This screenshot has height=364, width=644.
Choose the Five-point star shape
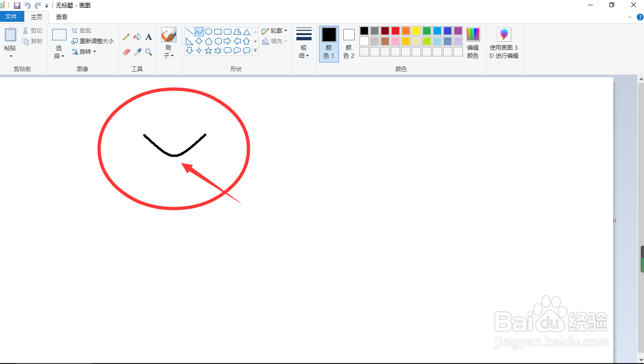coord(208,51)
